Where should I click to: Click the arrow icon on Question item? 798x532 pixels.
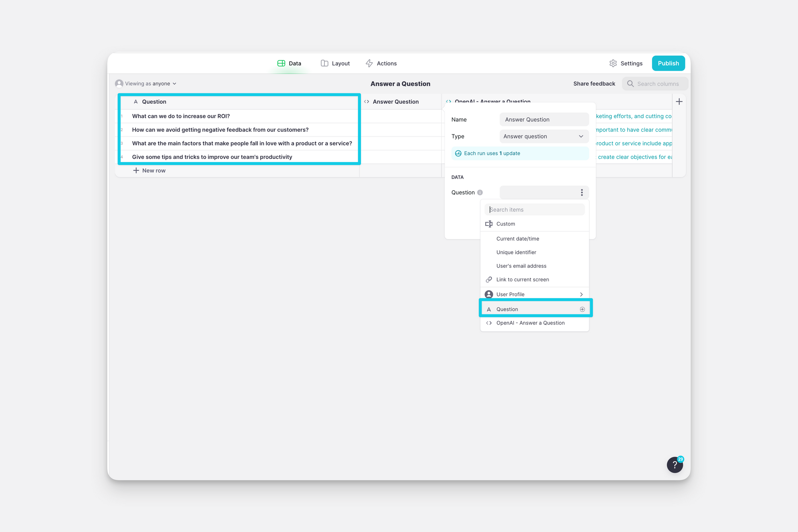tap(582, 309)
